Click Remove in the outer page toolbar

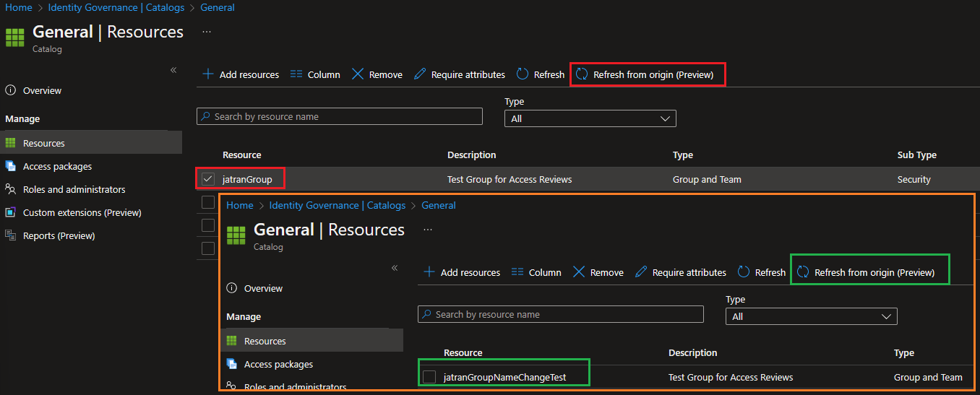click(377, 74)
